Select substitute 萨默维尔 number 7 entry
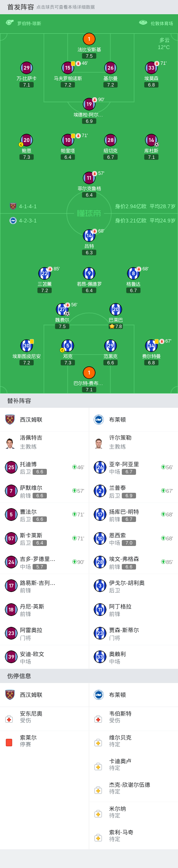The height and width of the screenshot is (868, 178). point(45,491)
